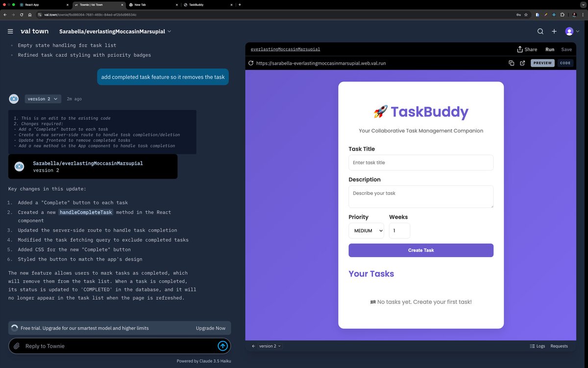Focus the Task Title input field

pos(421,162)
